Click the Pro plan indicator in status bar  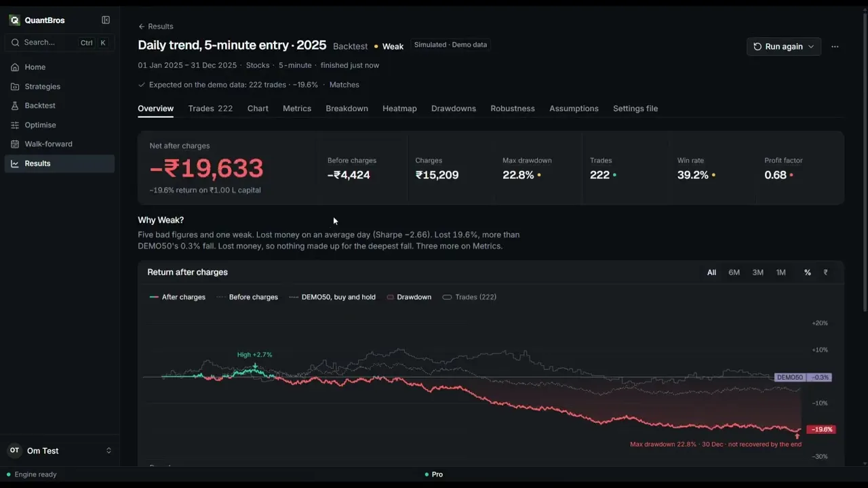click(x=433, y=474)
